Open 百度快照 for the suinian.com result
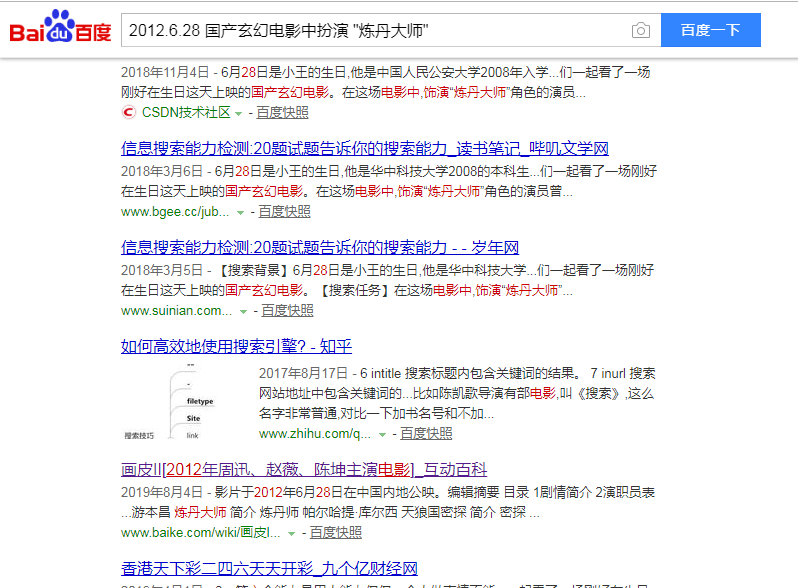The image size is (798, 588). click(x=288, y=310)
